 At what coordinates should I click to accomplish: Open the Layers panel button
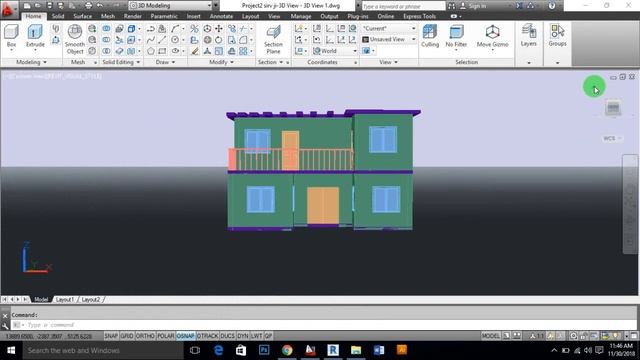click(x=529, y=35)
